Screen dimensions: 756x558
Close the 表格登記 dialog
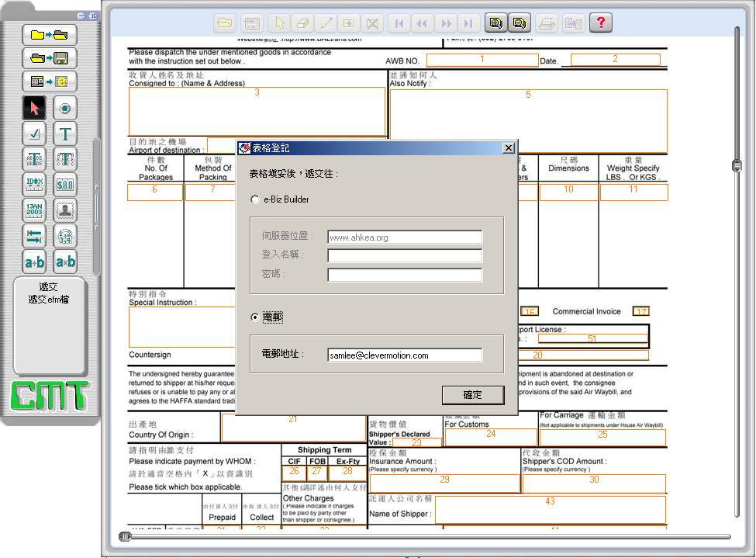[509, 147]
